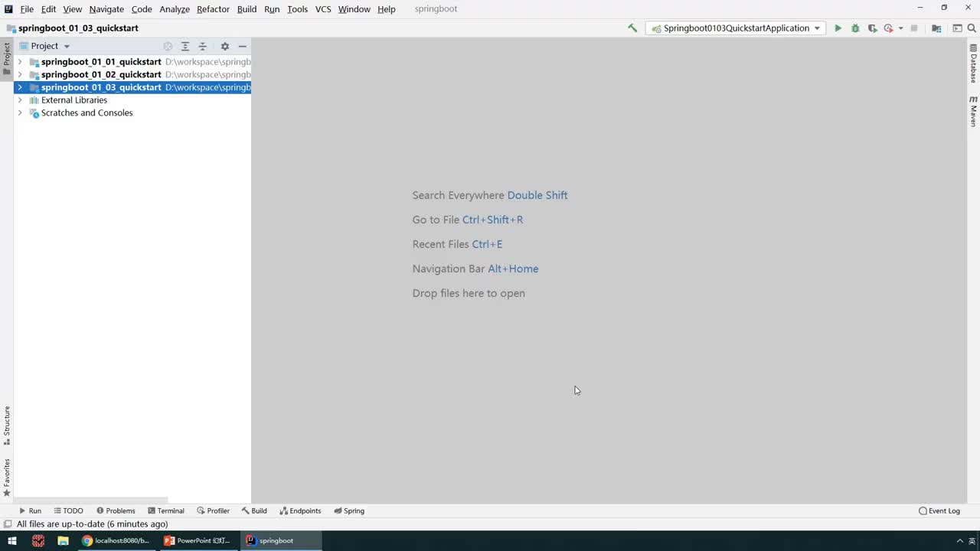Open the Database tool window tab

click(x=973, y=64)
